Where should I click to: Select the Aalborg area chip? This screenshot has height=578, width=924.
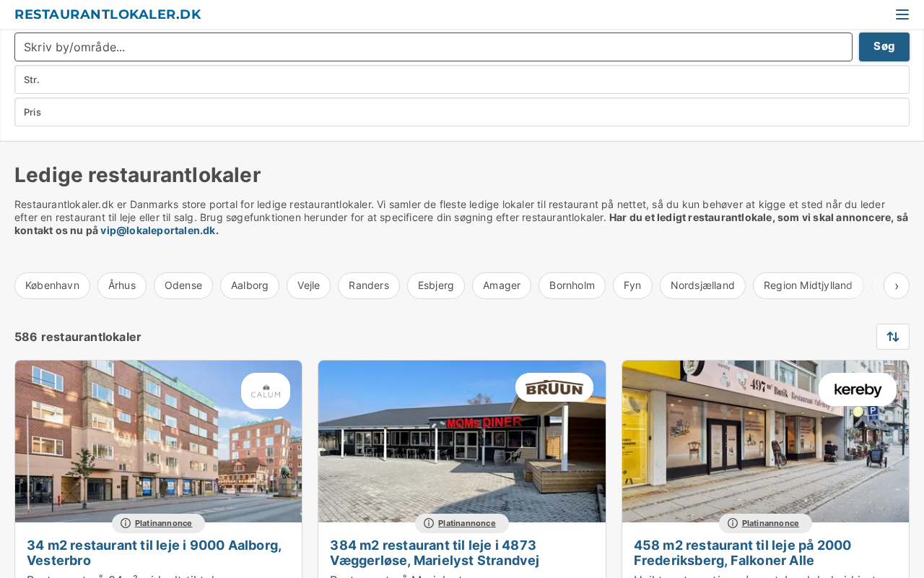click(250, 285)
